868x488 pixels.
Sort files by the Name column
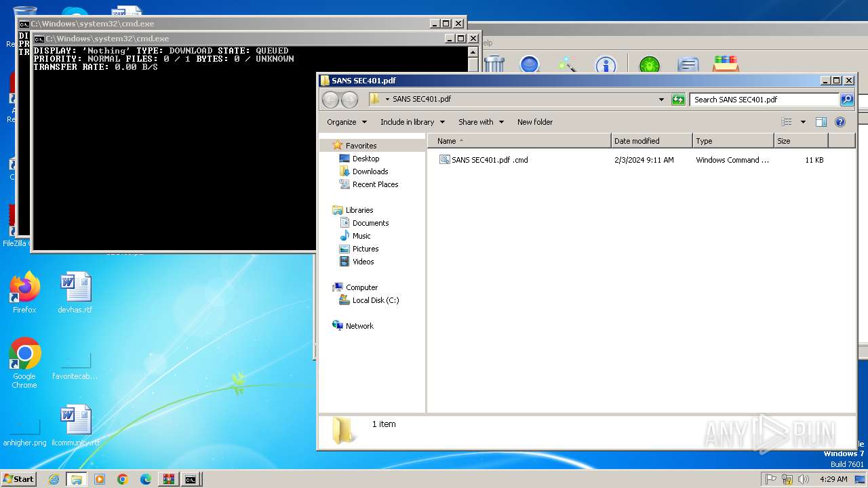519,141
